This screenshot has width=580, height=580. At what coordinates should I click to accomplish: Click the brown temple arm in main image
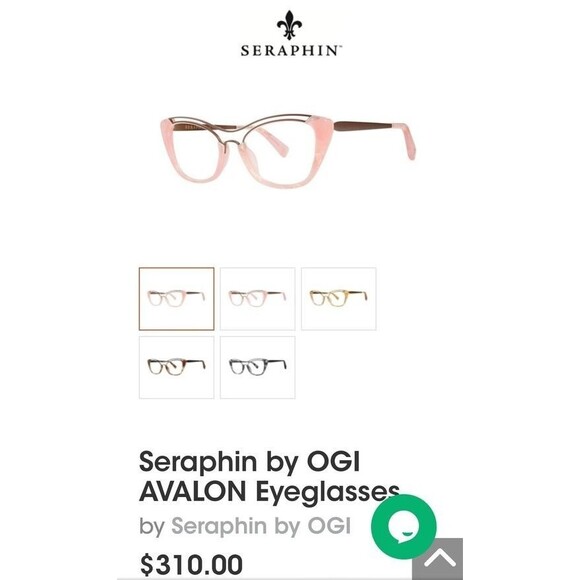(x=362, y=127)
